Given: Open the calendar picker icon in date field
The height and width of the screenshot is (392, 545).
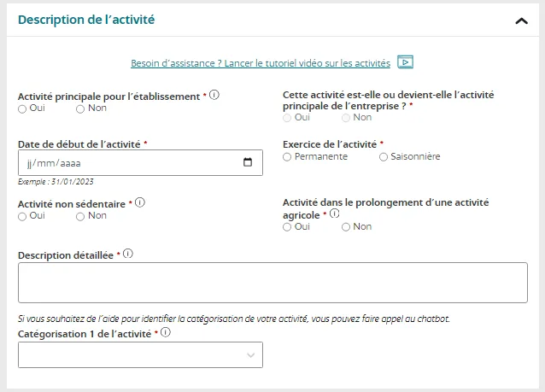Looking at the screenshot, I should (x=248, y=162).
